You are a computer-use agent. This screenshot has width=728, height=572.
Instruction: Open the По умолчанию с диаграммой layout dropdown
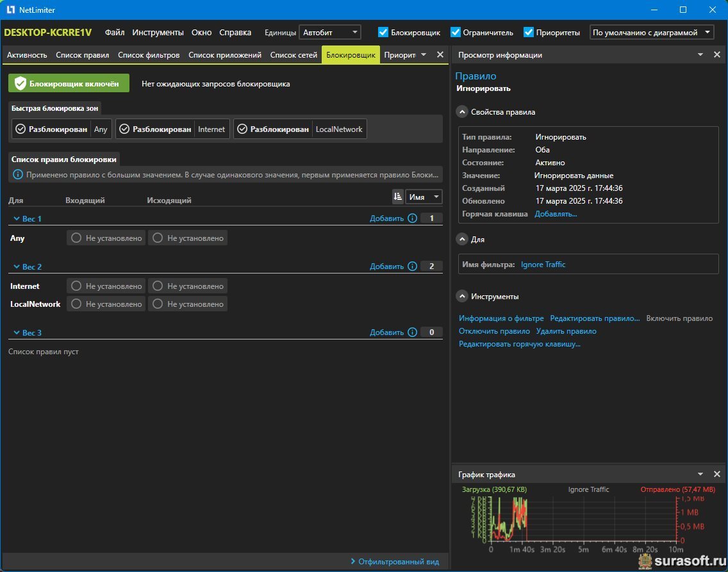coord(651,33)
